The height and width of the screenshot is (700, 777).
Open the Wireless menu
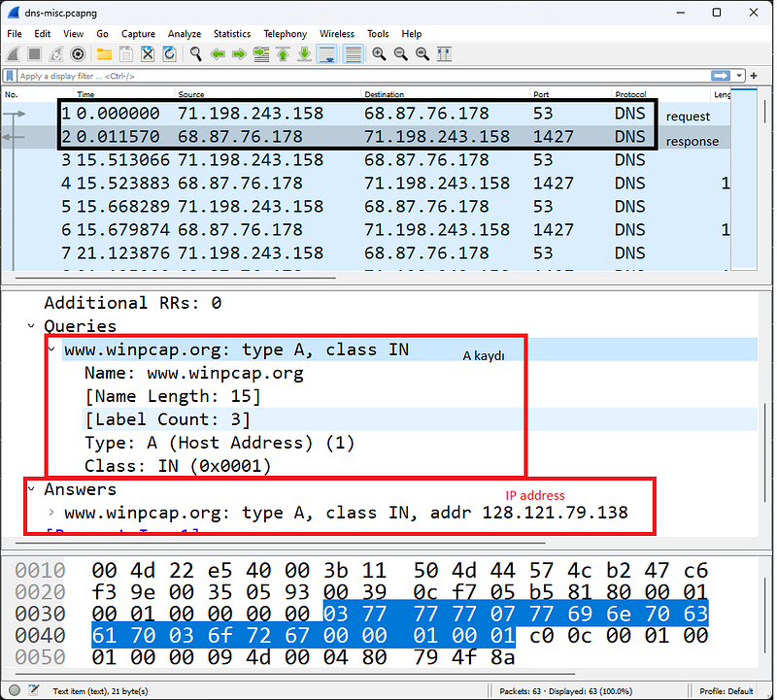[x=336, y=34]
